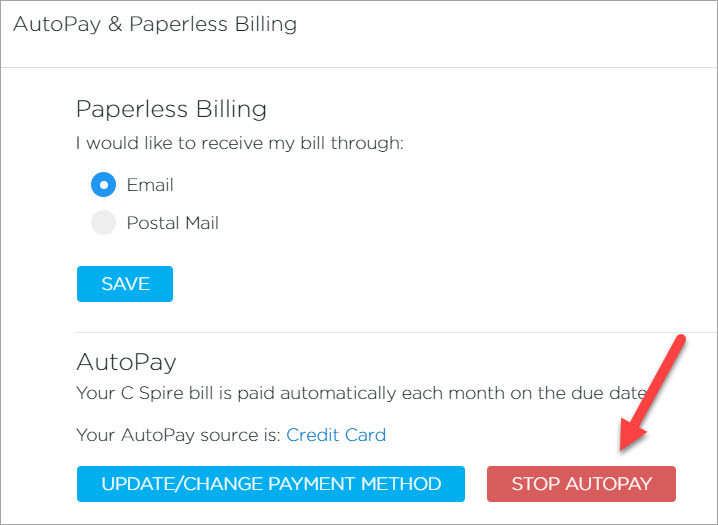Open the Credit Card link
Image resolution: width=718 pixels, height=525 pixels.
pyautogui.click(x=336, y=435)
